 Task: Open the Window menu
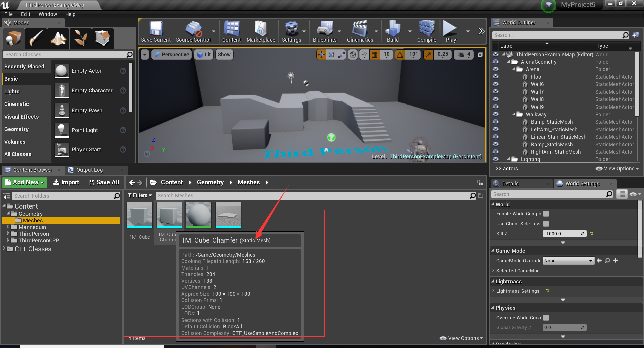point(48,14)
